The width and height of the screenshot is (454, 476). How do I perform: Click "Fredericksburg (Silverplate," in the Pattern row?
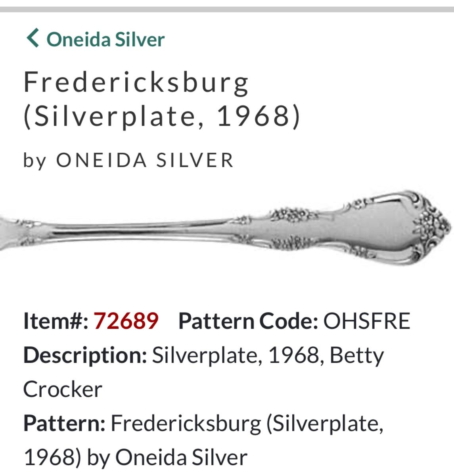pyautogui.click(x=247, y=423)
